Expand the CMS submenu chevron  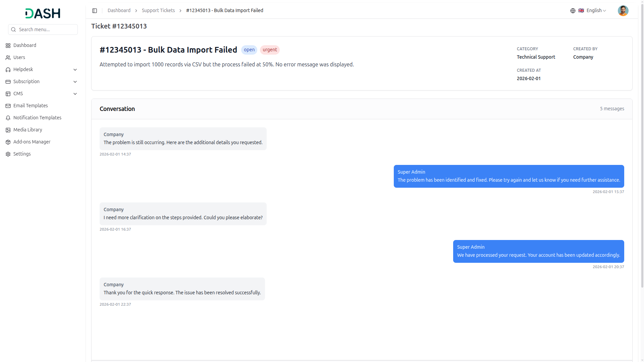75,94
